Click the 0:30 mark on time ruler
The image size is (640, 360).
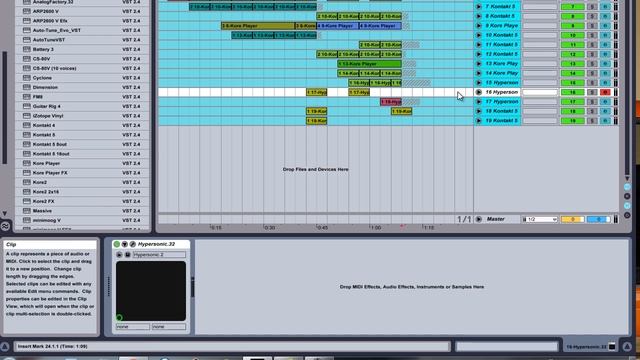[x=269, y=228]
